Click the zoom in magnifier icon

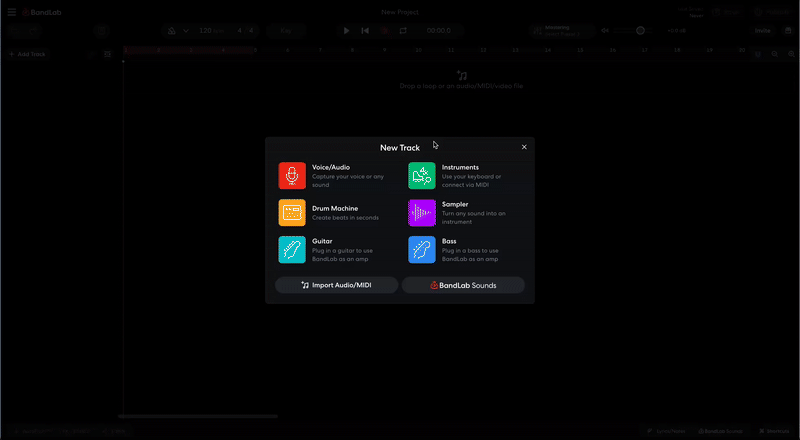[x=791, y=54]
